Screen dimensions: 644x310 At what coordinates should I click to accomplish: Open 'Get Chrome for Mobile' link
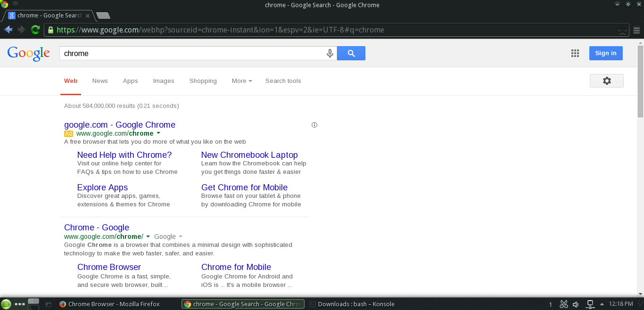pos(244,188)
